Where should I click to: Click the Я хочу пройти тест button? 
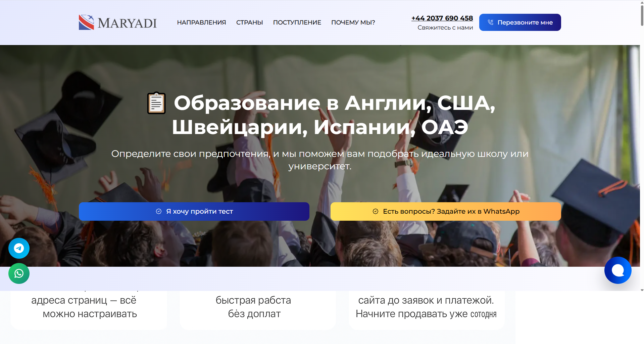(194, 211)
